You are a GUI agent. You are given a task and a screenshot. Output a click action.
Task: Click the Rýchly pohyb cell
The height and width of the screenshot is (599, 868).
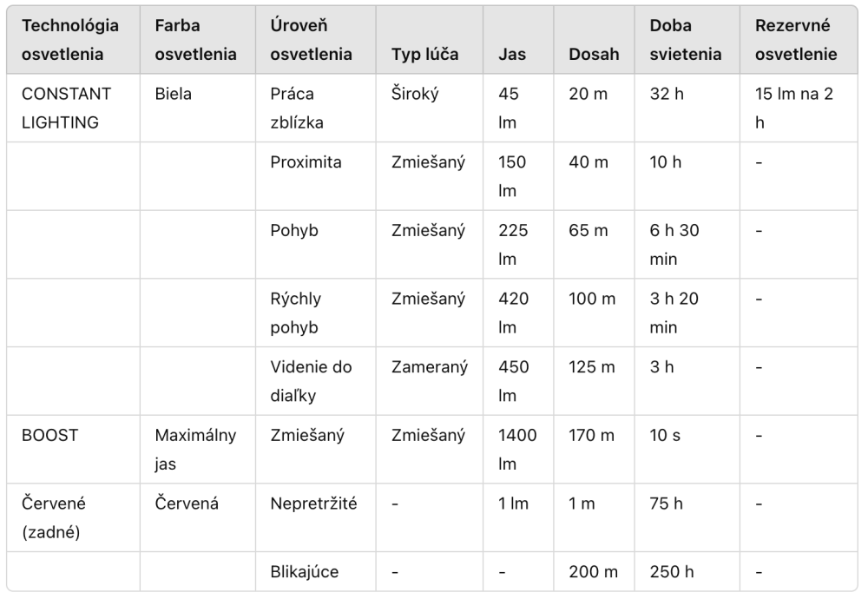click(316, 313)
